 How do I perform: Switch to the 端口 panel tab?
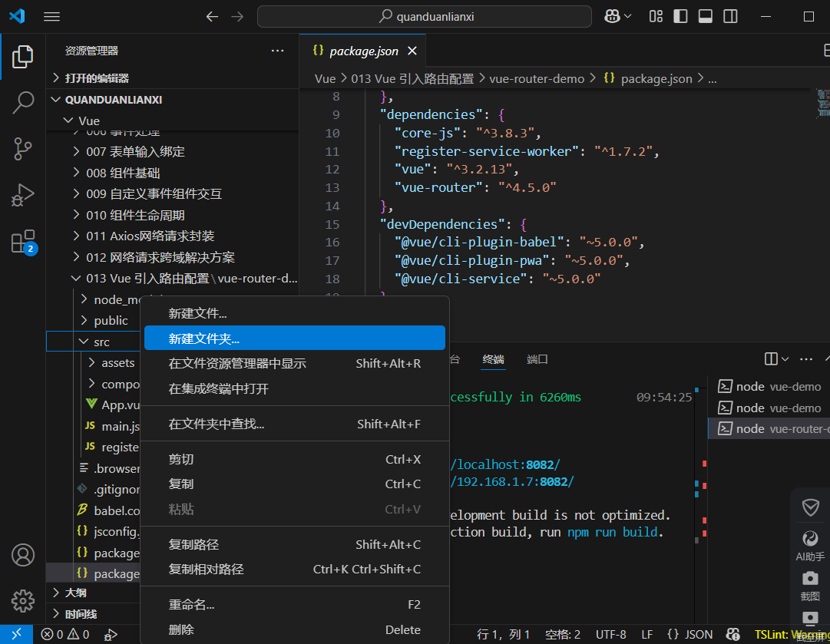[537, 359]
